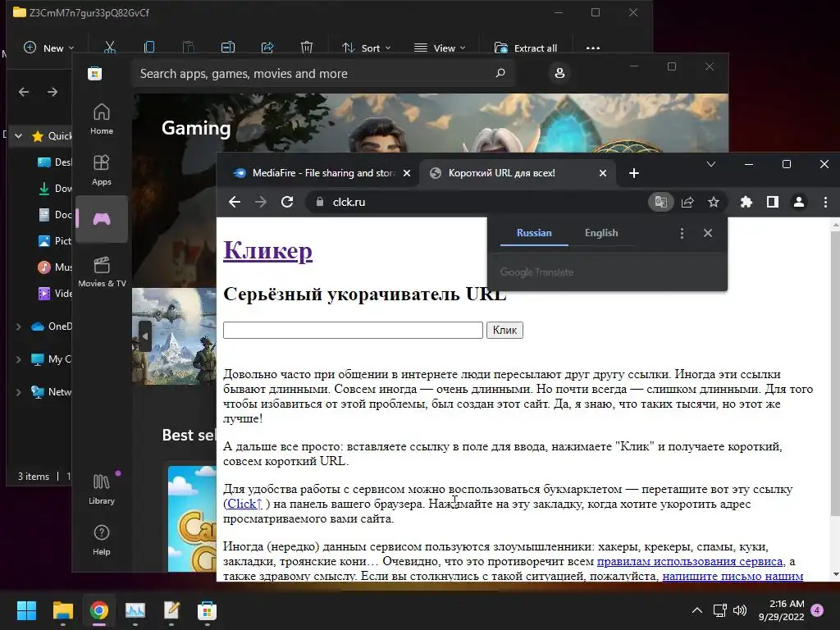Open a new tab in Chrome
The image size is (840, 630).
coord(634,173)
